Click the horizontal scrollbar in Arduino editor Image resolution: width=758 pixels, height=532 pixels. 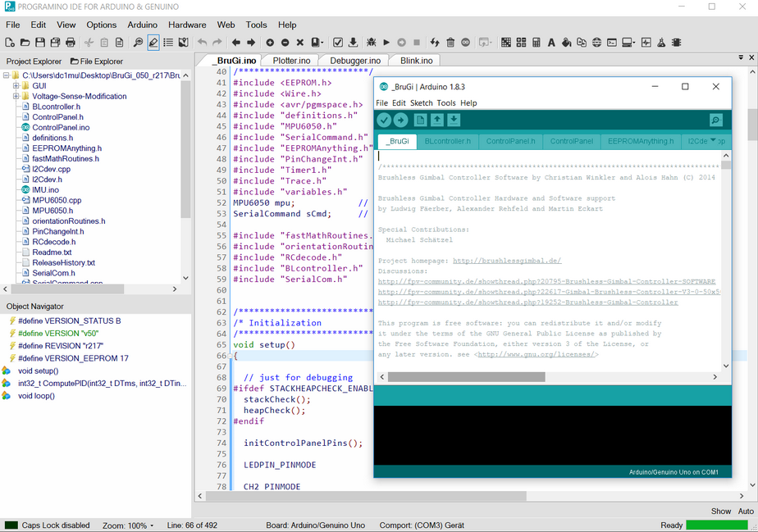(466, 377)
